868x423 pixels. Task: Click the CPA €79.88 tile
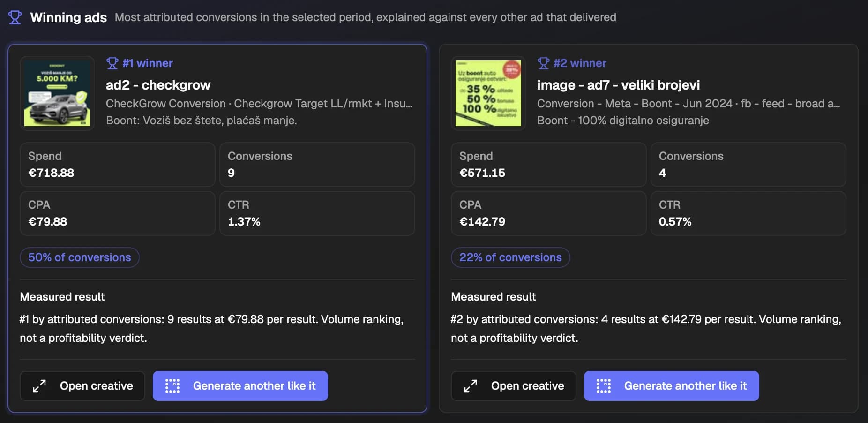tap(118, 213)
